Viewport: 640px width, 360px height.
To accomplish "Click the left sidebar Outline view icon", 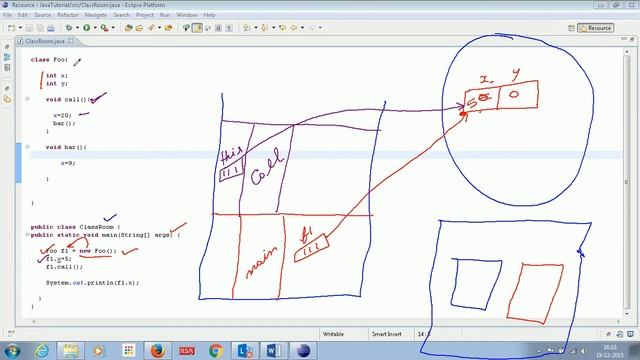I will pyautogui.click(x=7, y=68).
